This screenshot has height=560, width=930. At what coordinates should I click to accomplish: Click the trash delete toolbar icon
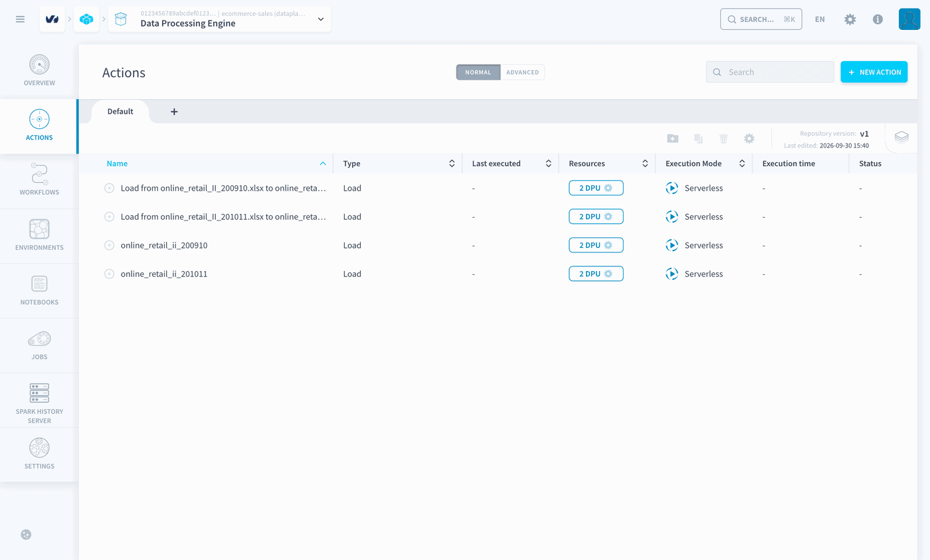723,138
